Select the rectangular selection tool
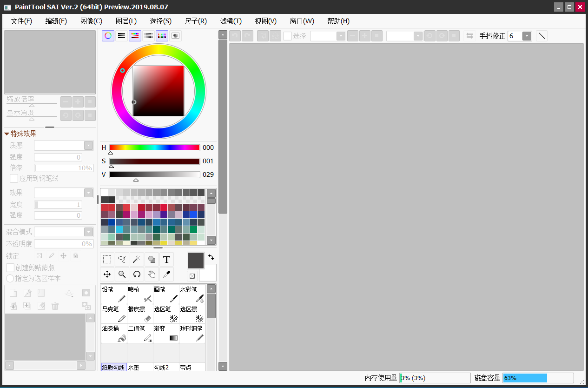588x388 pixels. (x=107, y=260)
